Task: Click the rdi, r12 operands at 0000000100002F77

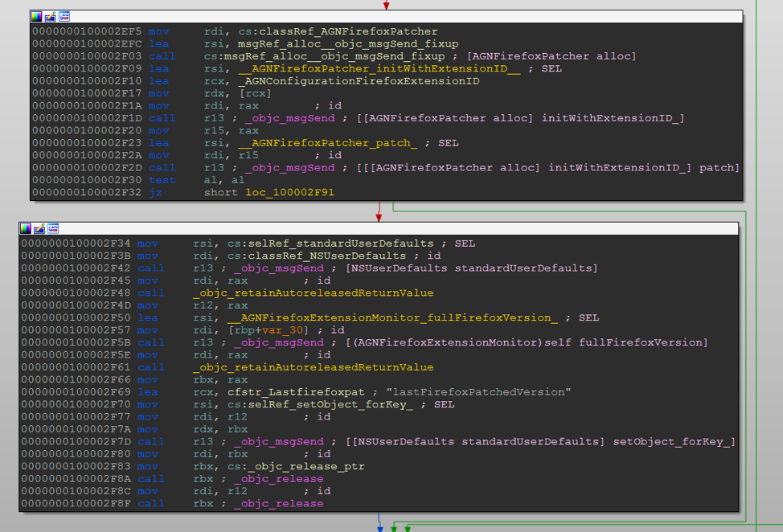Action: point(220,417)
